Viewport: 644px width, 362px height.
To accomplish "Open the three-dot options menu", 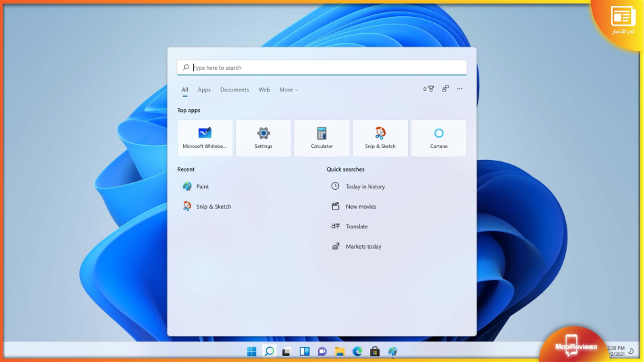I will pos(460,89).
